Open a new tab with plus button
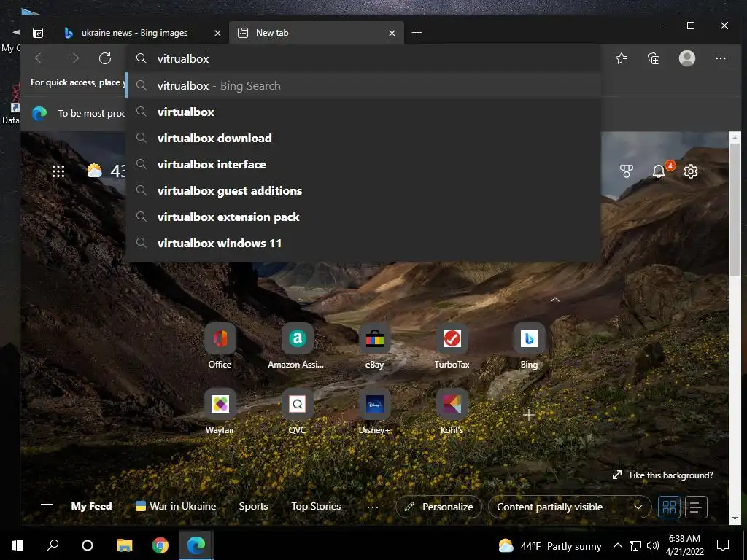 point(417,33)
